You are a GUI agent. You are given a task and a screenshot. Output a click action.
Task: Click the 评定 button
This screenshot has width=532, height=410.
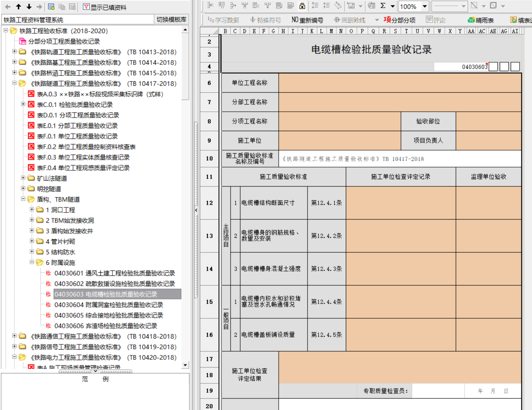coord(436,20)
